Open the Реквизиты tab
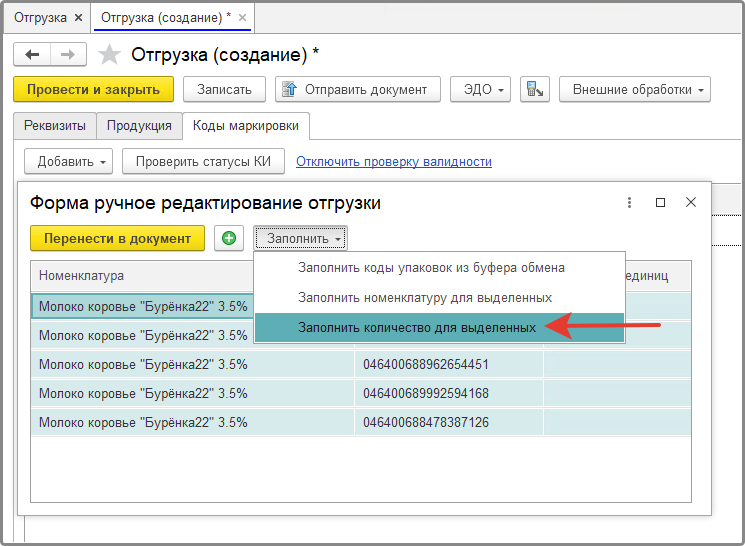This screenshot has width=745, height=546. point(55,125)
